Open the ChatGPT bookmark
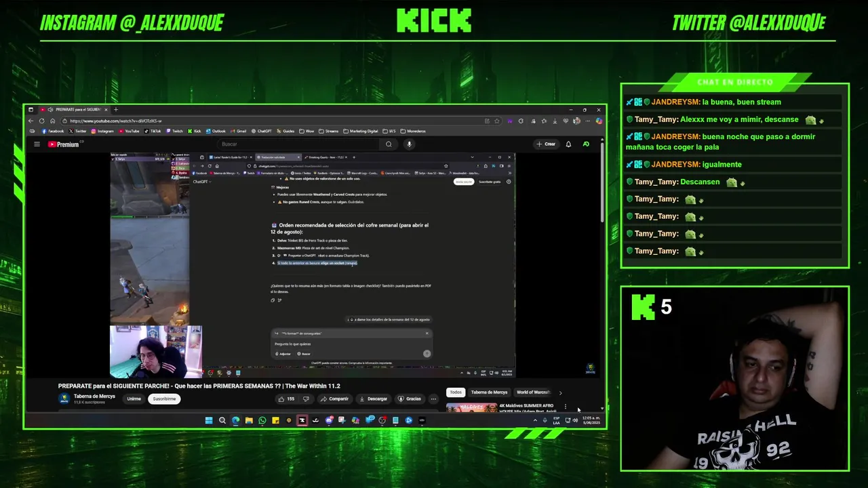Image resolution: width=868 pixels, height=488 pixels. coord(261,131)
